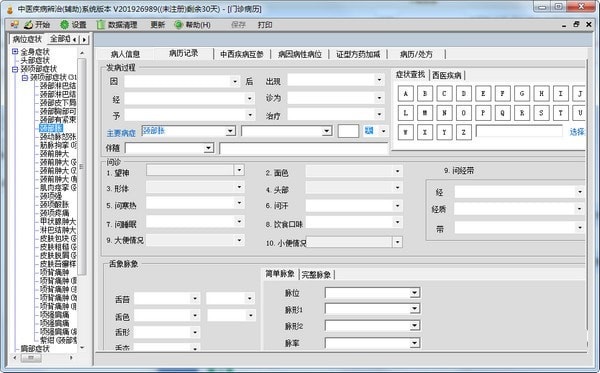This screenshot has width=600, height=373.
Task: Select the 完整脉象 tab
Action: click(316, 274)
